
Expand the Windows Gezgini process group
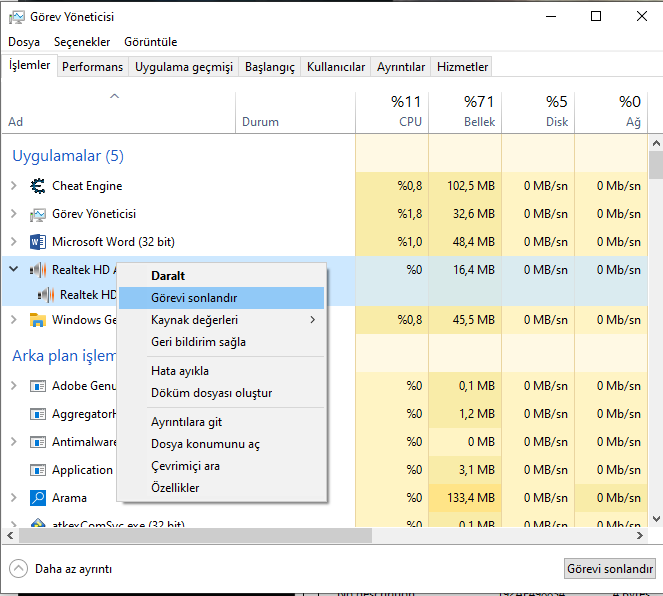[x=14, y=320]
